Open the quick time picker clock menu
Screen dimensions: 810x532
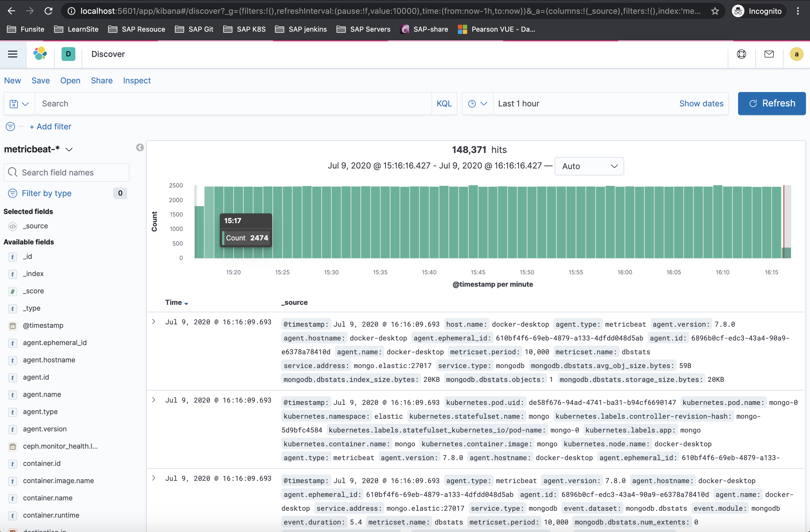(477, 104)
